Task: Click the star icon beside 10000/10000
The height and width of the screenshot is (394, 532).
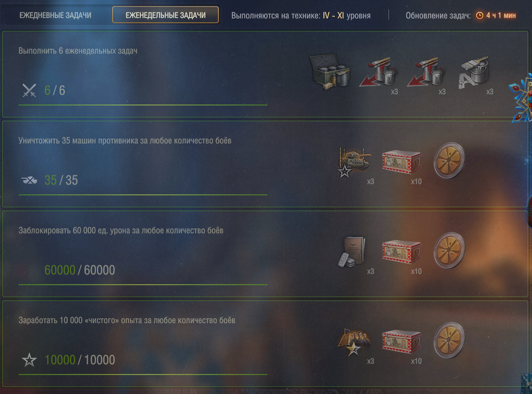Action: point(29,360)
